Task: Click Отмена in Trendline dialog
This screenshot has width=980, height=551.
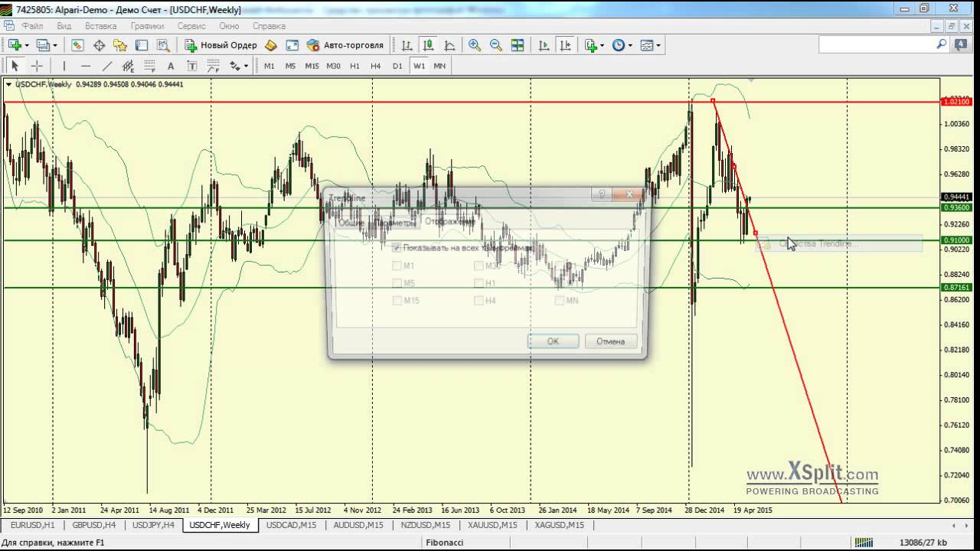Action: 610,341
